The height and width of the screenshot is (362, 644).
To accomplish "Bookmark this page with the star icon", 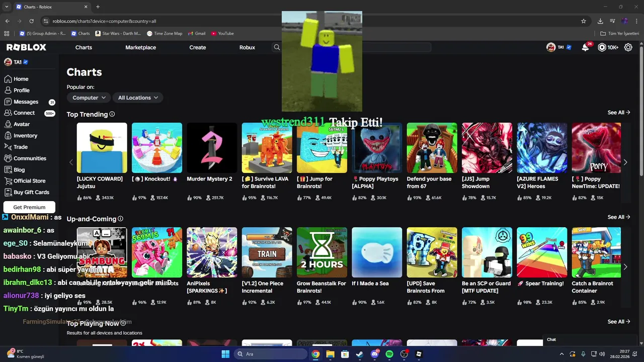I will pos(584,21).
